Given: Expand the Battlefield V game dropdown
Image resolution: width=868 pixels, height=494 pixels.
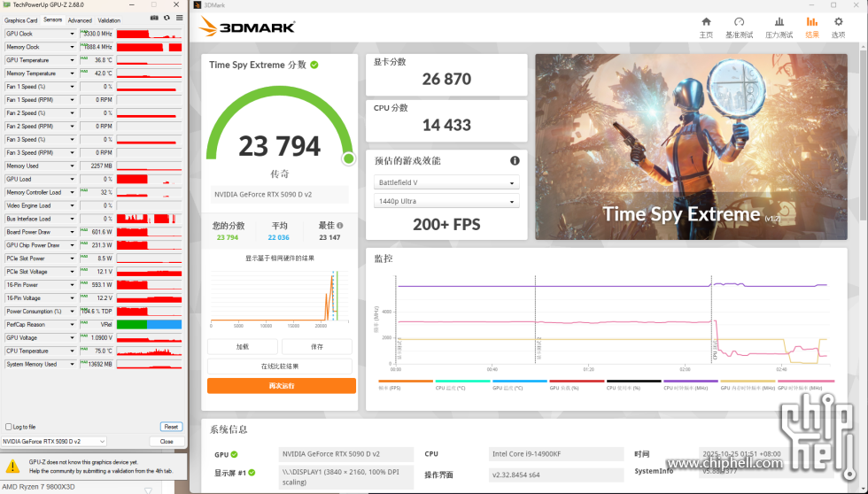Looking at the screenshot, I should tap(446, 183).
